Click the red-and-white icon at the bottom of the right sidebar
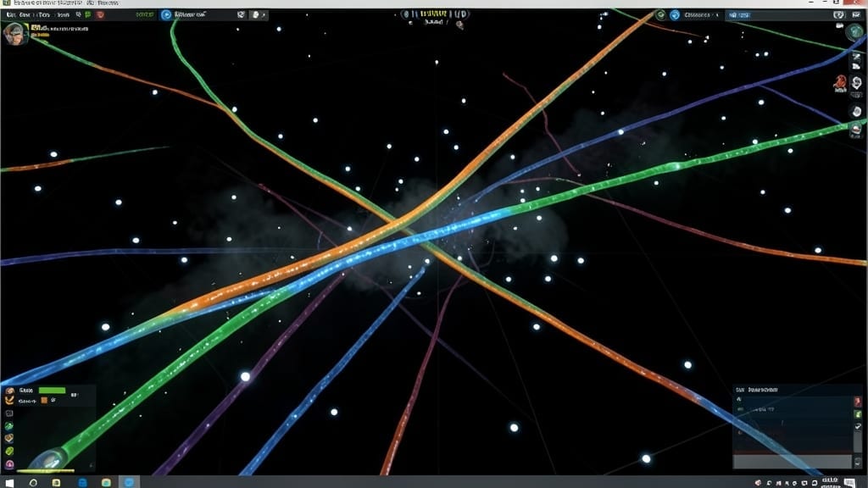The image size is (868, 488). click(856, 130)
